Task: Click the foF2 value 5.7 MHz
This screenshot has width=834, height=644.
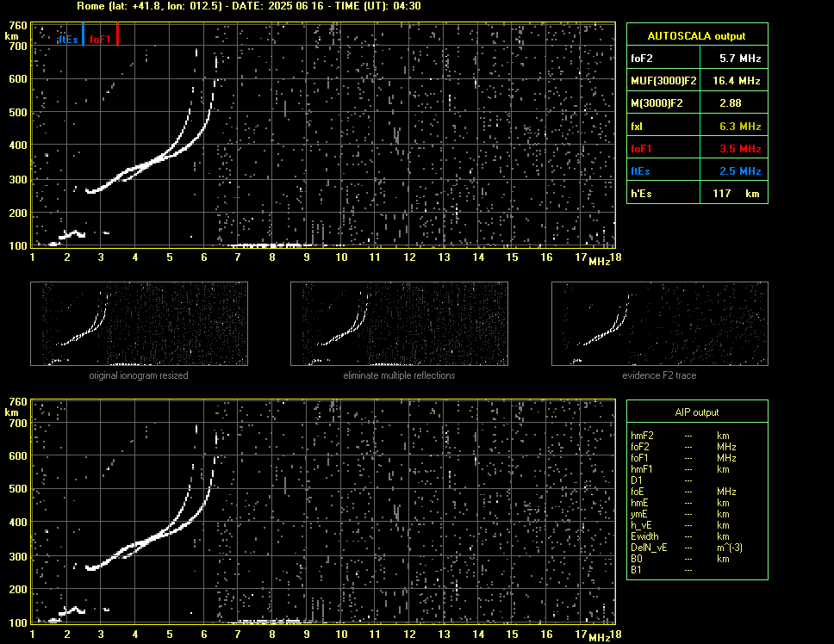Action: tap(740, 59)
